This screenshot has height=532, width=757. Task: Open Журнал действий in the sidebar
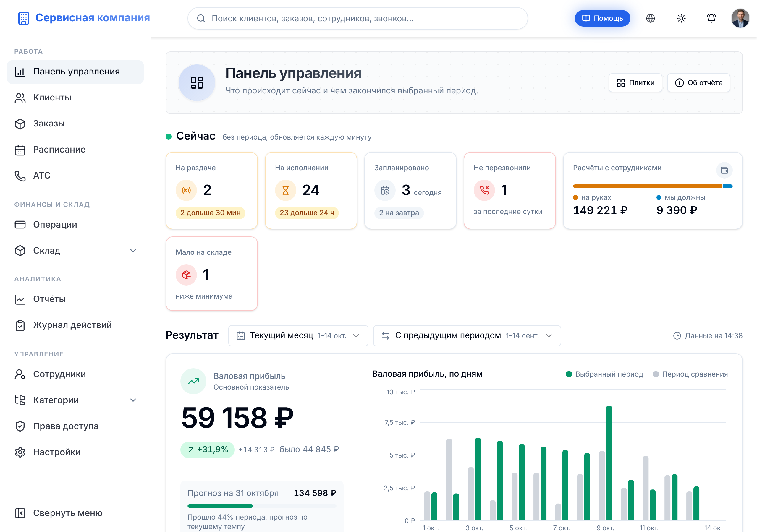75,325
